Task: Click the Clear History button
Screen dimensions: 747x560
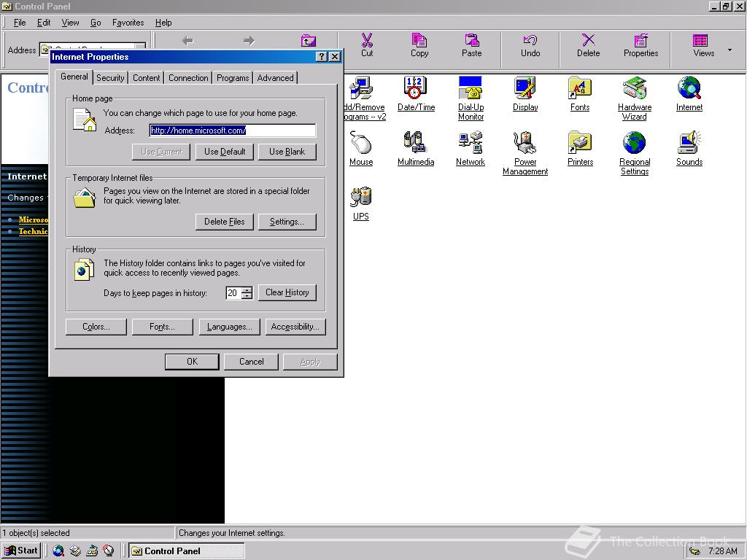Action: point(287,292)
